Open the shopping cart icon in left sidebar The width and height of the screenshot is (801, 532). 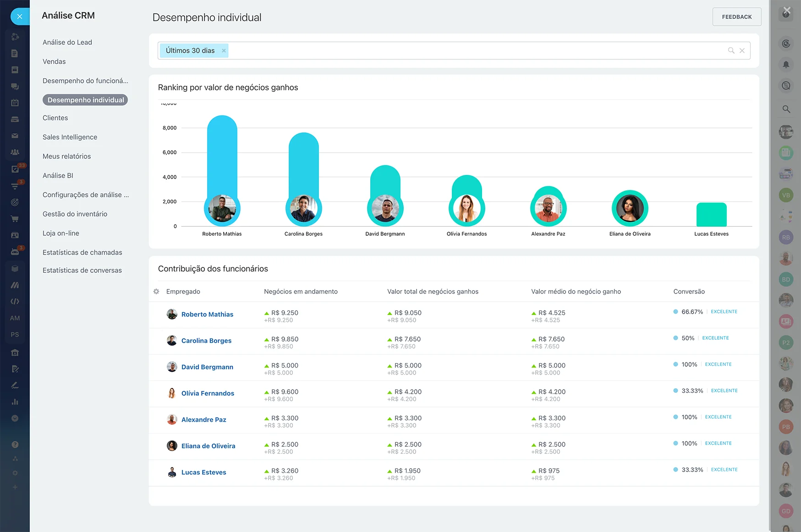[15, 218]
